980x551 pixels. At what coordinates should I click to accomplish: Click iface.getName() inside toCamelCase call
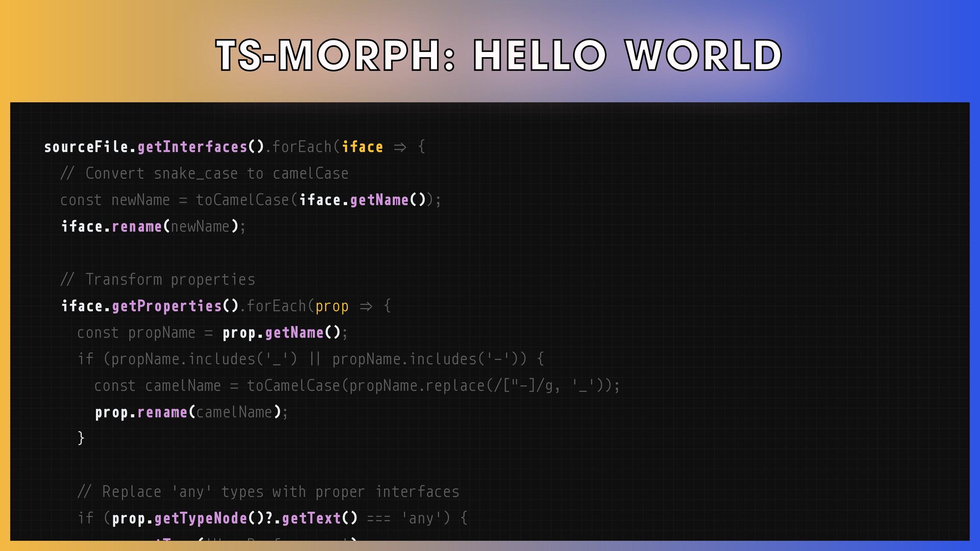coord(362,200)
